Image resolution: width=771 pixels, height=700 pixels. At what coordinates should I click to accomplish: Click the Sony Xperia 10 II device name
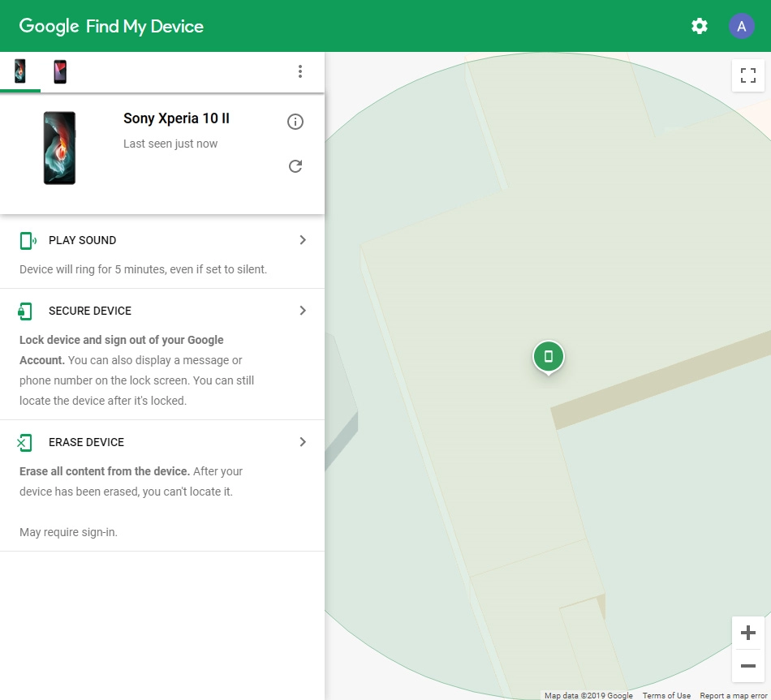click(177, 118)
